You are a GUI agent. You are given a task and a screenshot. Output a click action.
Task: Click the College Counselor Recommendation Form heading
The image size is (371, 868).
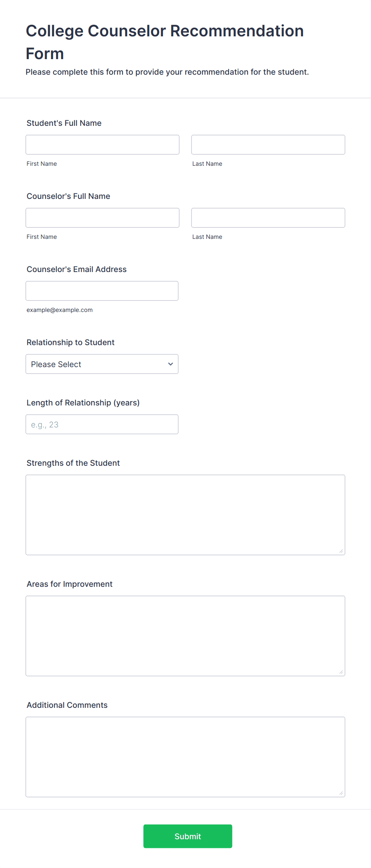[x=165, y=42]
